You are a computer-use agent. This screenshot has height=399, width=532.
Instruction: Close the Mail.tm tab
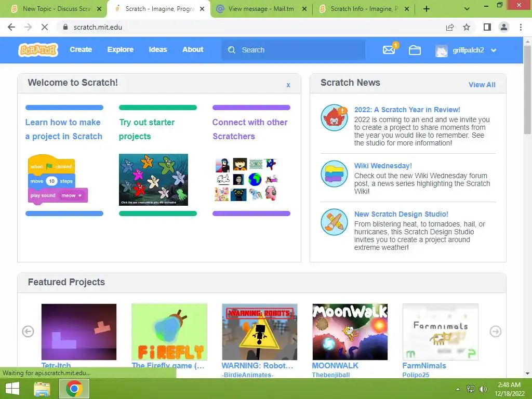[304, 9]
